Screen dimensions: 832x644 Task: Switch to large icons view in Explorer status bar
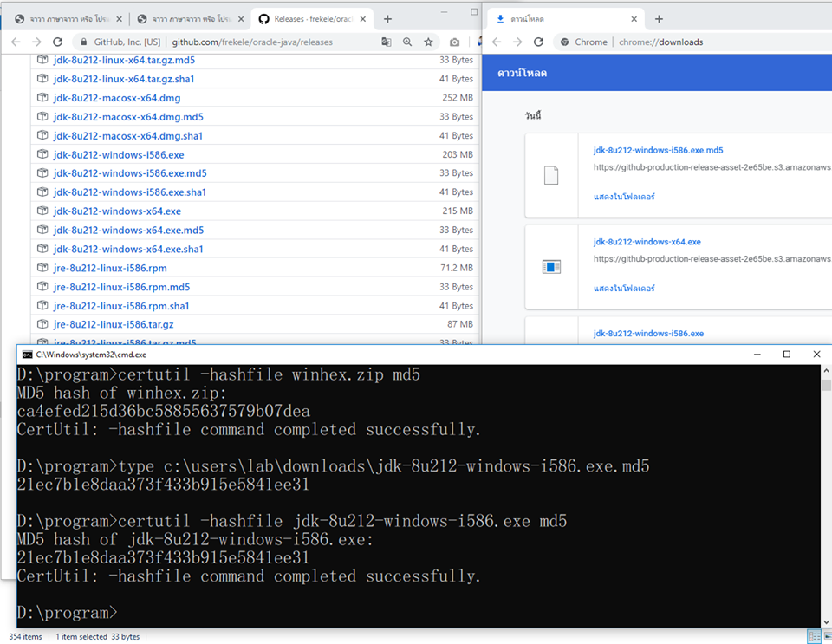point(825,637)
